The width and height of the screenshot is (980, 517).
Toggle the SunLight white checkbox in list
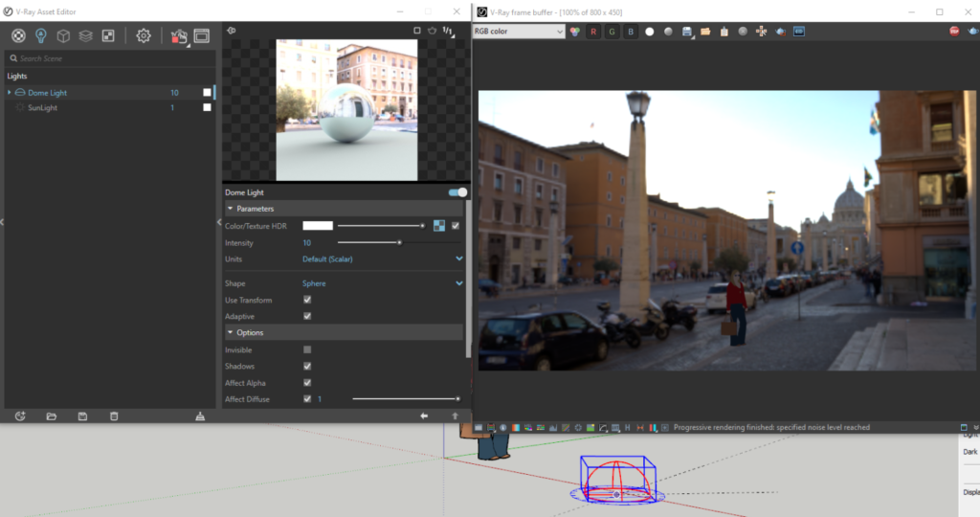[207, 107]
